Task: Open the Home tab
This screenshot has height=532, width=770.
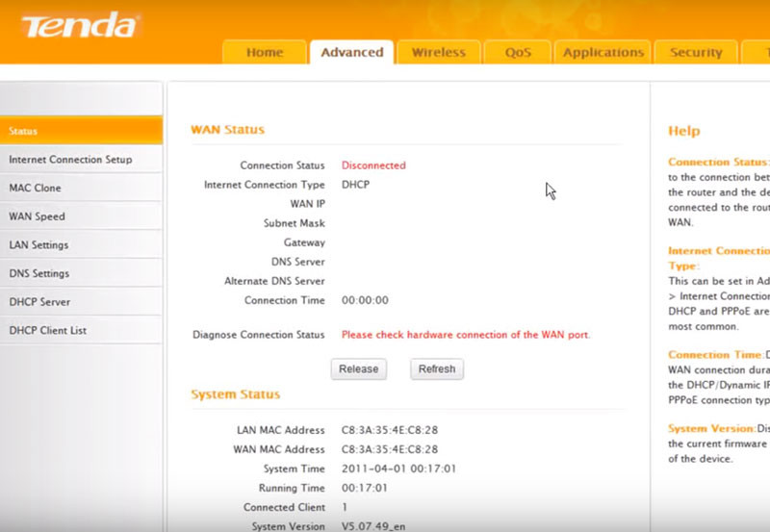Action: coord(265,52)
